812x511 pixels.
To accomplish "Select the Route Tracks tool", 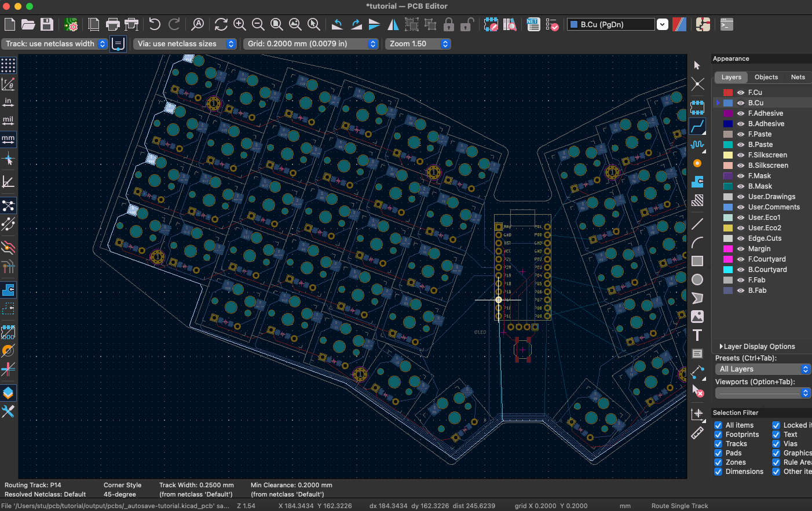I will tap(697, 126).
